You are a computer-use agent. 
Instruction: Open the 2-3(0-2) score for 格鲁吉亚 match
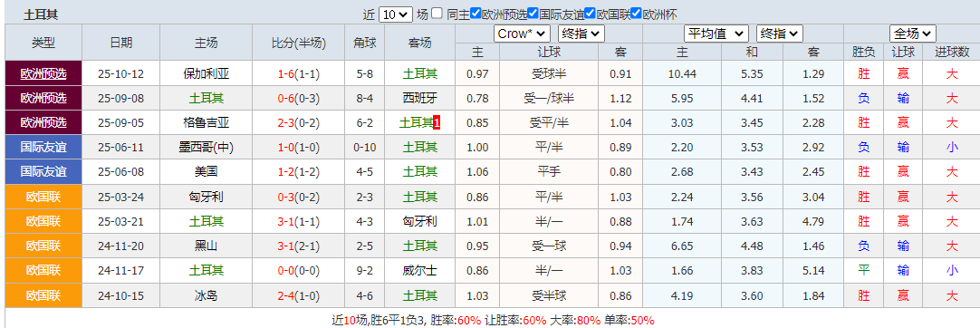(299, 122)
